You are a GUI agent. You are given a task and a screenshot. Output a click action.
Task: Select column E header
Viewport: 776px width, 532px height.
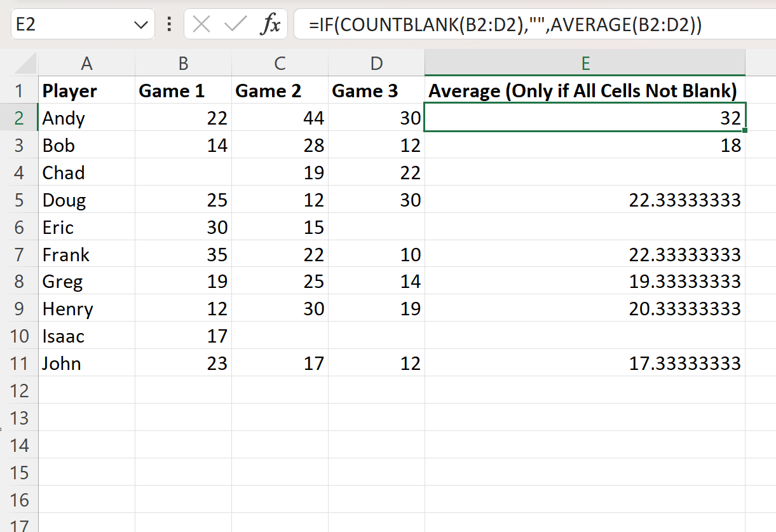pyautogui.click(x=585, y=64)
